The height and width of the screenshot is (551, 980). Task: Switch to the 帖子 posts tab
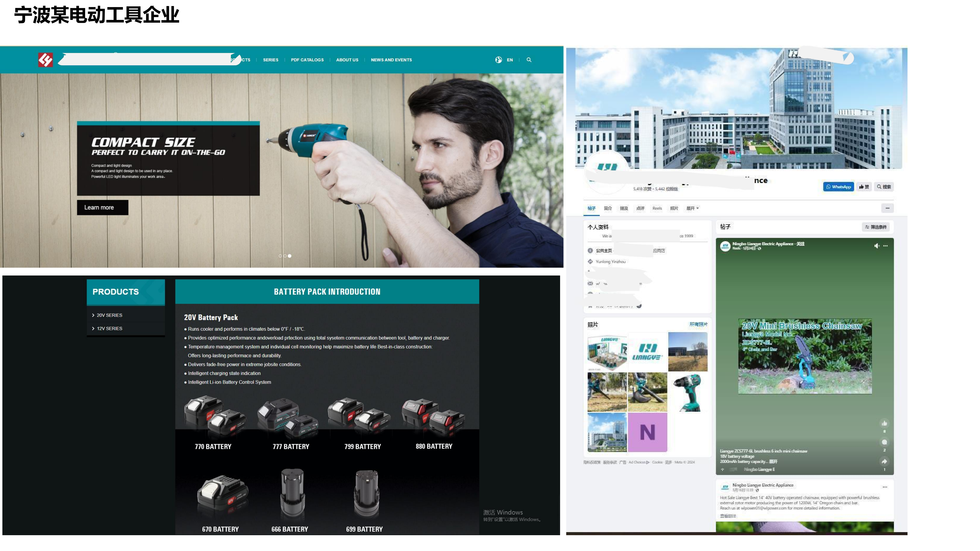(x=591, y=208)
